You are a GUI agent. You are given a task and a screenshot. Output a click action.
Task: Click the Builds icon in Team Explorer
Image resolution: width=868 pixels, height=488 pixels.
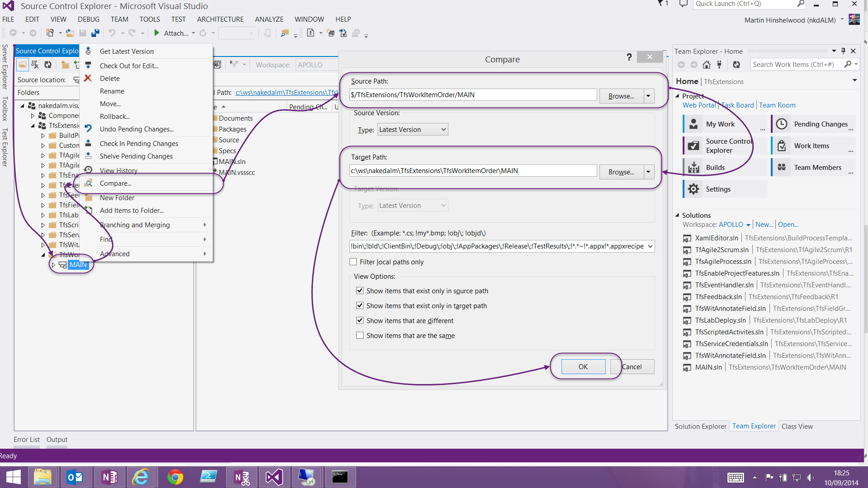click(693, 167)
